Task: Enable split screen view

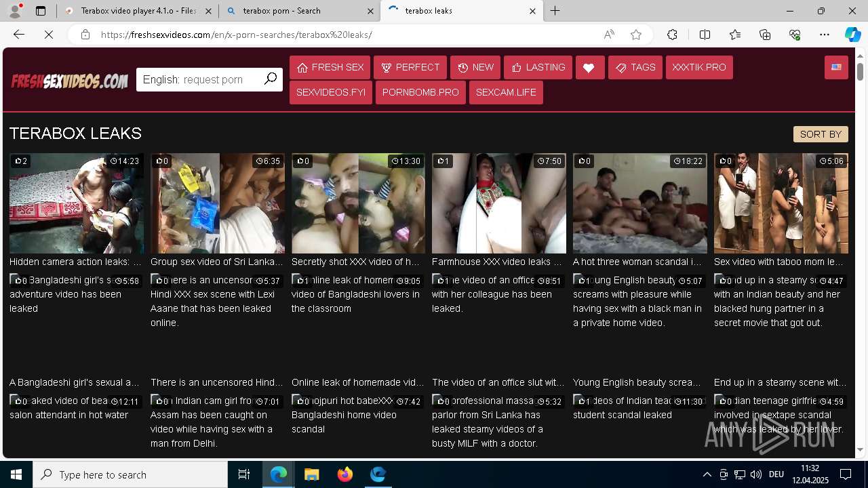Action: point(705,35)
